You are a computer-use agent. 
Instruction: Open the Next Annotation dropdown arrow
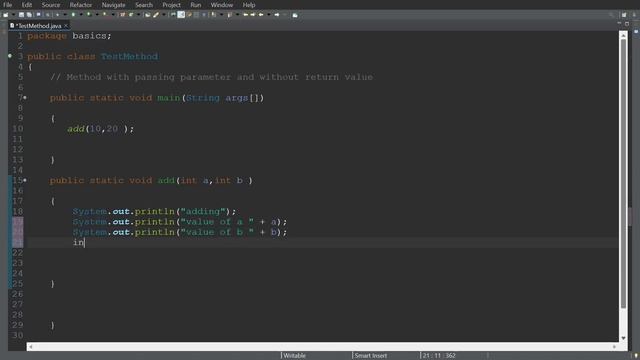pyautogui.click(x=222, y=15)
